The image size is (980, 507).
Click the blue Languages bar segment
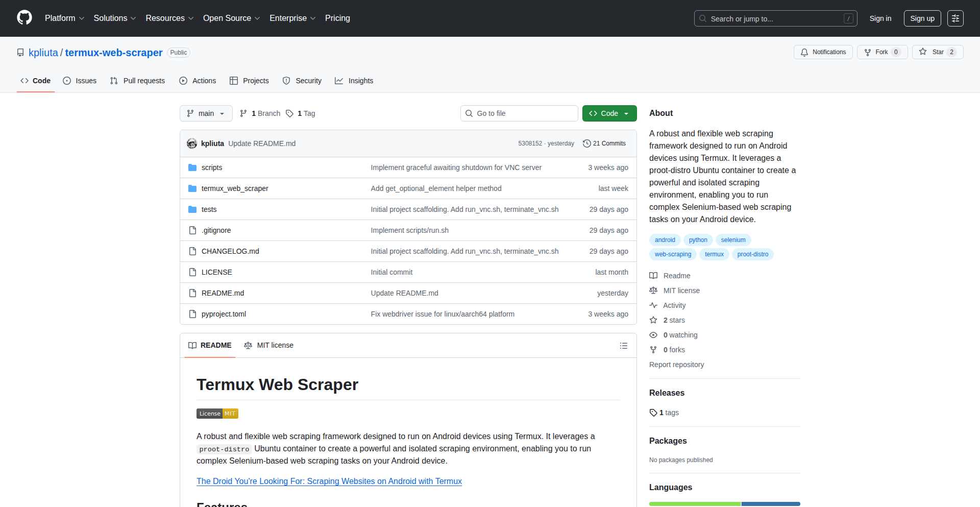point(770,504)
